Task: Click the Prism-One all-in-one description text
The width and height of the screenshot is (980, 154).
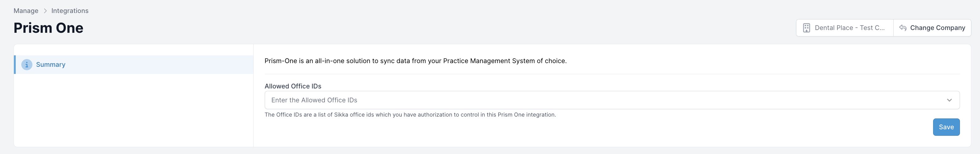Action: (415, 61)
